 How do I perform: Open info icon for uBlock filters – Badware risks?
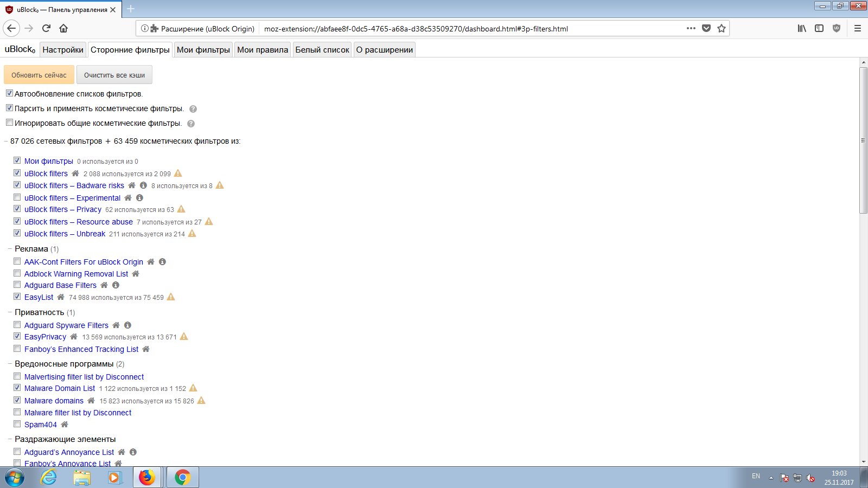click(143, 185)
